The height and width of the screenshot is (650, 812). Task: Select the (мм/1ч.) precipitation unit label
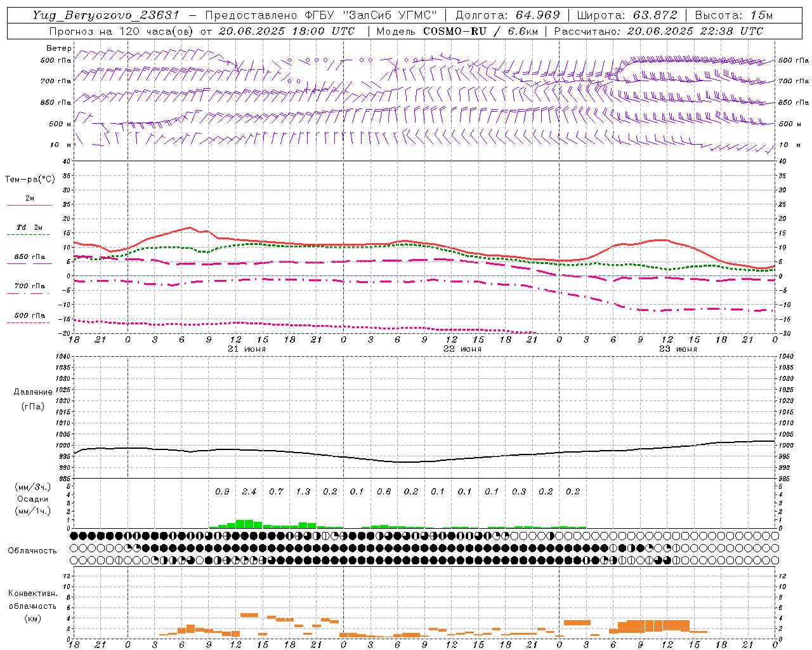coord(33,511)
